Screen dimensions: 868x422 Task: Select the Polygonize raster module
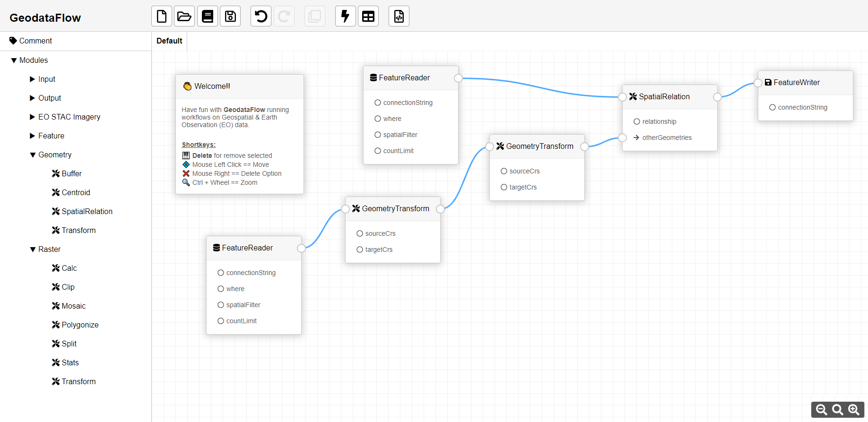75,325
